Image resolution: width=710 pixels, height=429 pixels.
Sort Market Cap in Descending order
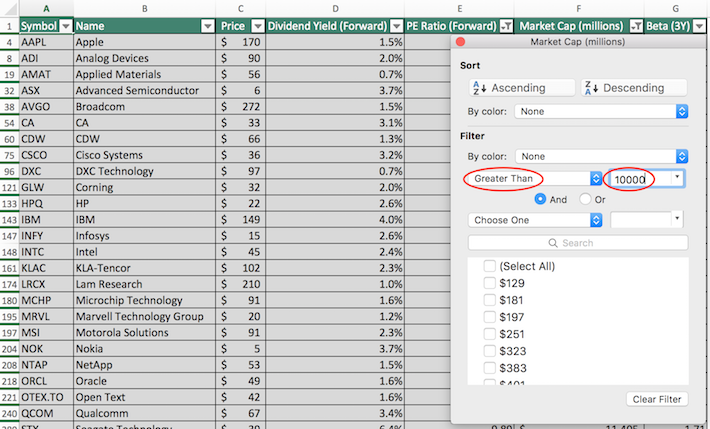(634, 88)
